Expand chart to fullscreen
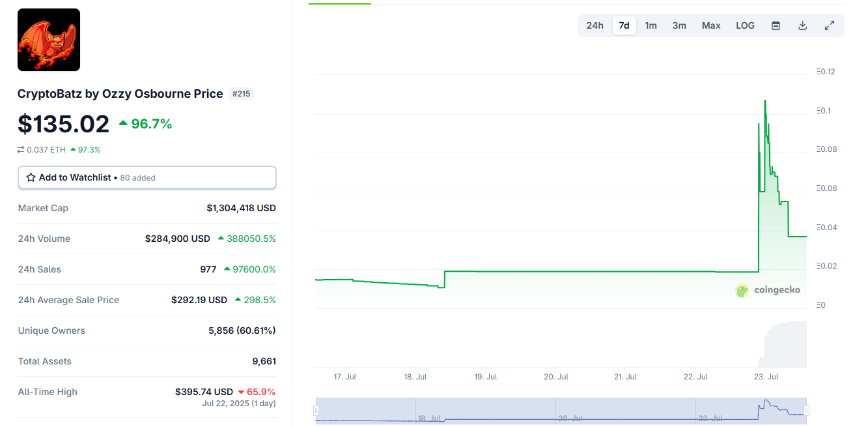 (x=830, y=25)
